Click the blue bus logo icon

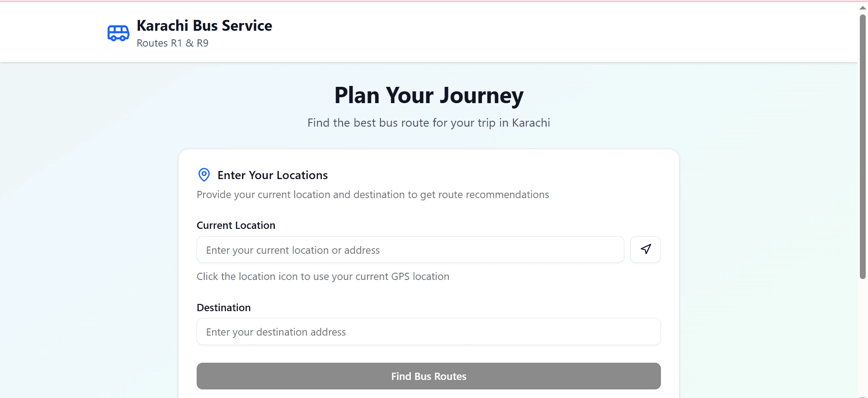coord(118,33)
